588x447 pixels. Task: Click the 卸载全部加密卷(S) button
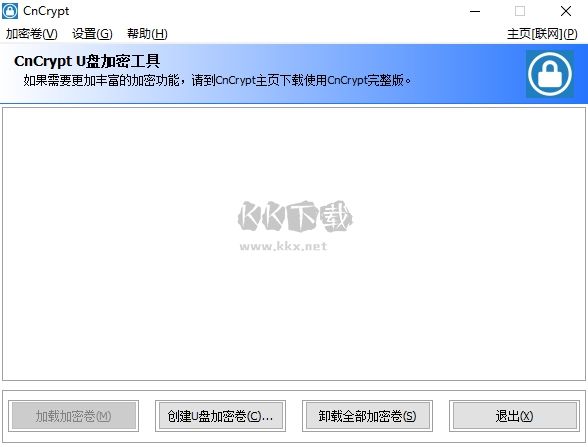tap(368, 416)
